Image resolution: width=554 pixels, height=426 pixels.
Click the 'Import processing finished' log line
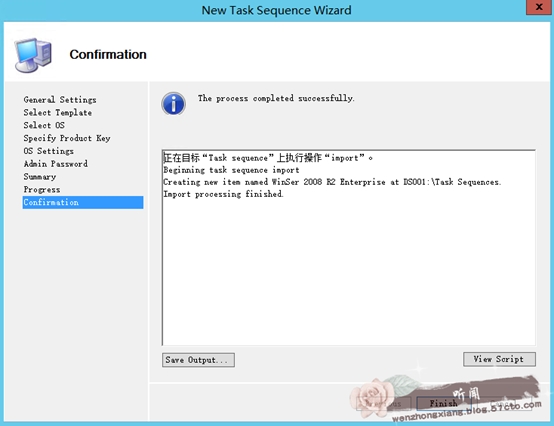pyautogui.click(x=223, y=194)
